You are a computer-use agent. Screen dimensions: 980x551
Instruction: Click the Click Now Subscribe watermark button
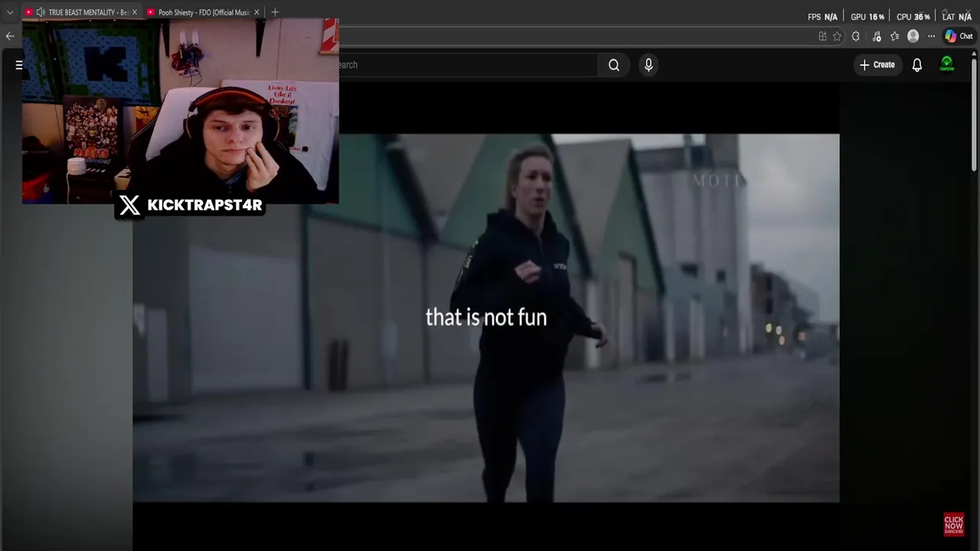954,524
